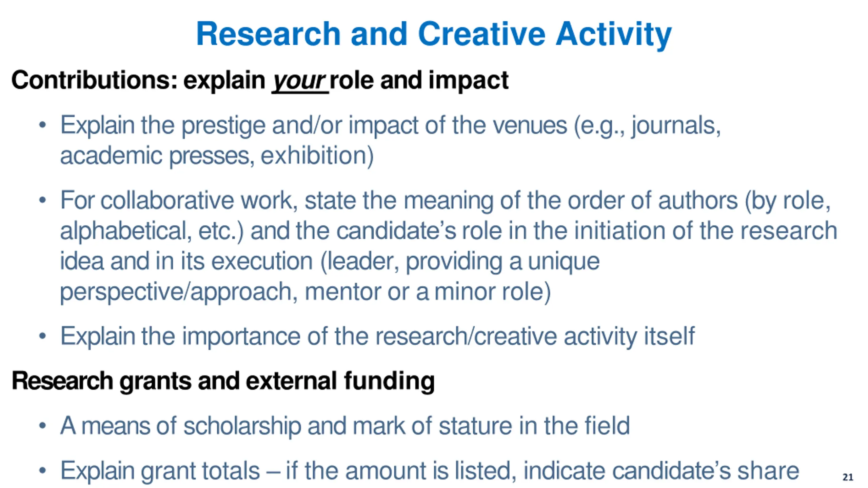Viewport: 868px width, 488px height.
Task: Click the bullet dot before For collaborative work
Action: [42, 200]
